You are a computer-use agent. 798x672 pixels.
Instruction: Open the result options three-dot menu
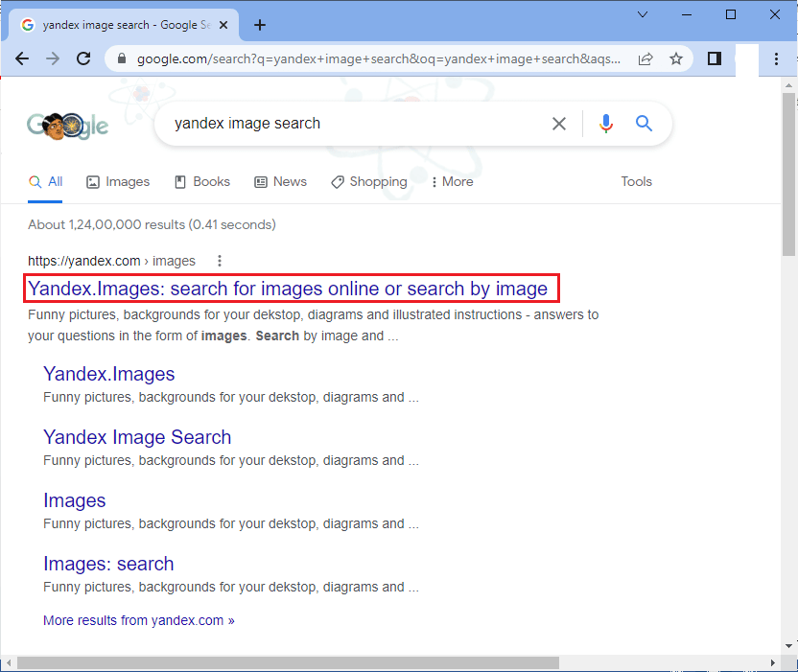pyautogui.click(x=220, y=261)
